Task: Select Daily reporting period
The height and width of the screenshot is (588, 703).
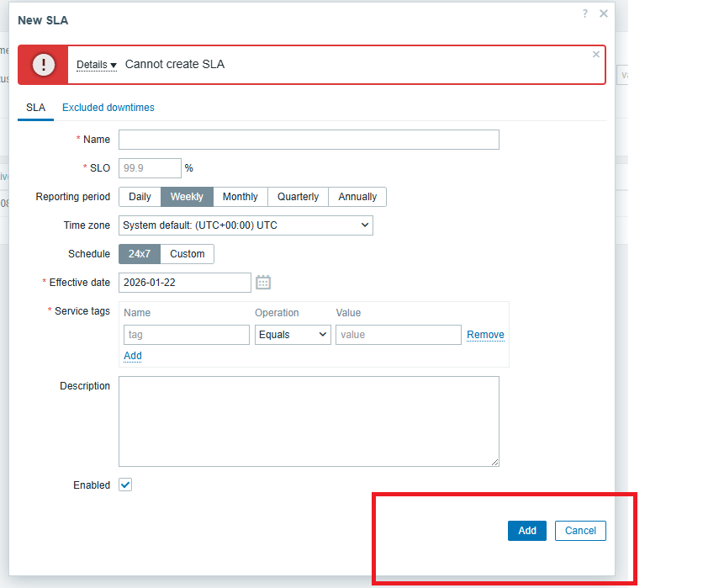Action: [x=140, y=197]
